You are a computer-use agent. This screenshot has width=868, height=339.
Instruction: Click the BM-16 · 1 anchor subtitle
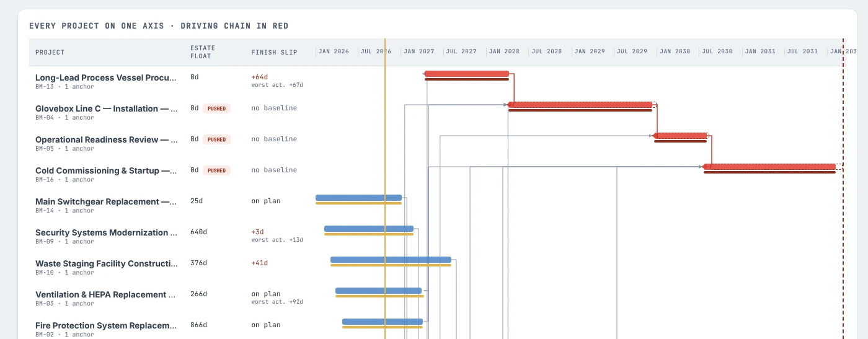coord(64,180)
